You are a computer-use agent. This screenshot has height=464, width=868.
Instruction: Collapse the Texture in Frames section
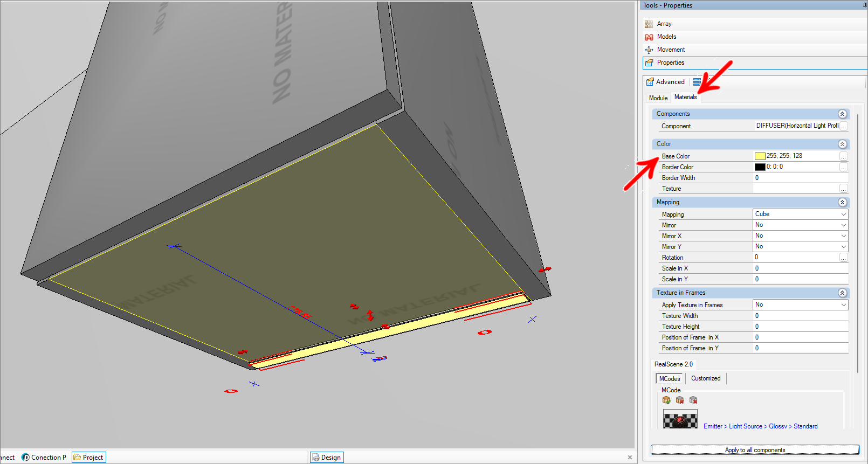click(842, 293)
